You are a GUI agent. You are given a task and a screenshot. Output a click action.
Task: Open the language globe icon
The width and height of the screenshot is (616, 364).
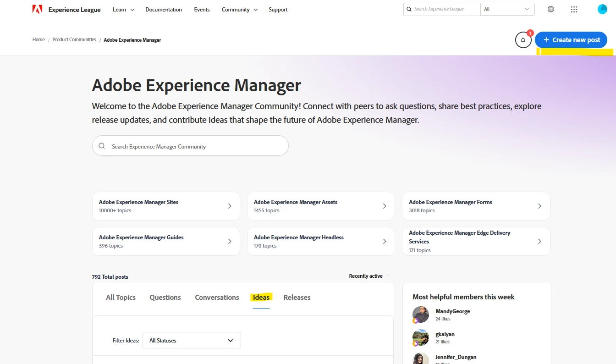551,9
